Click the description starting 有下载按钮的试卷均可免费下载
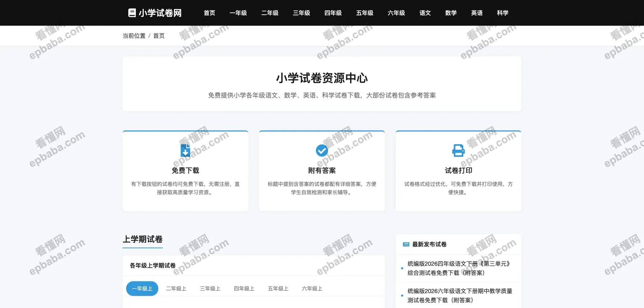The image size is (644, 308). (185, 188)
